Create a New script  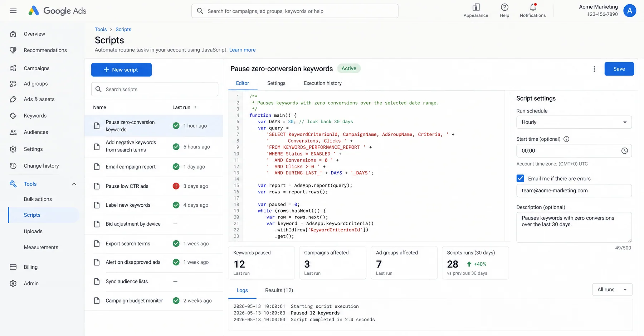point(121,70)
